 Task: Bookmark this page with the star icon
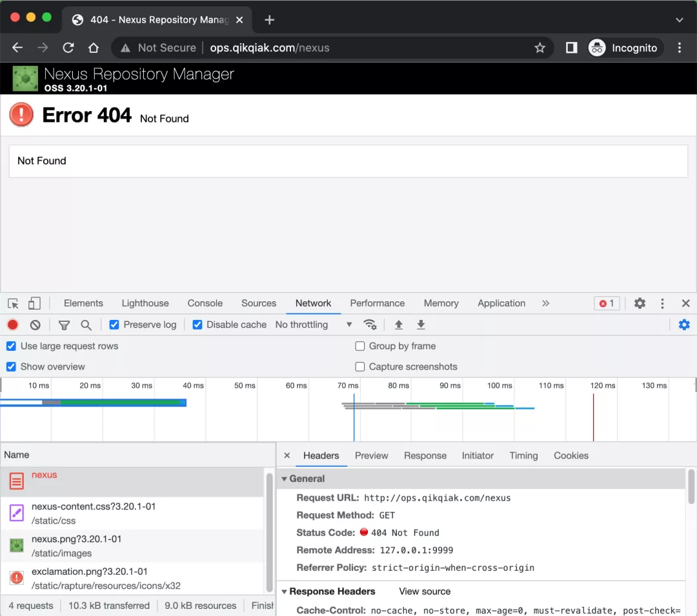(x=540, y=48)
